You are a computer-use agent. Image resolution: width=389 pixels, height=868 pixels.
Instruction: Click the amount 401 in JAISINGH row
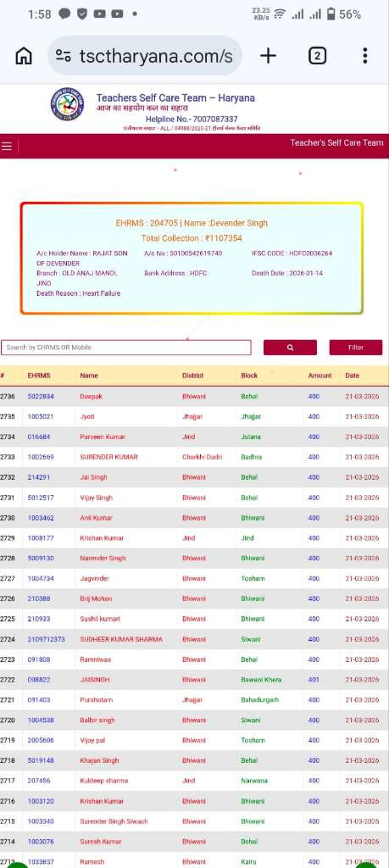tap(314, 680)
